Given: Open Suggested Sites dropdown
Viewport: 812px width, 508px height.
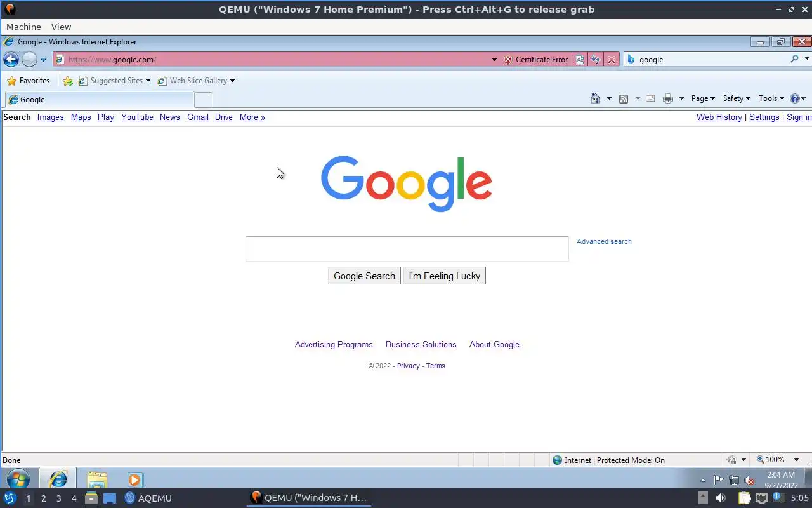Looking at the screenshot, I should [114, 81].
